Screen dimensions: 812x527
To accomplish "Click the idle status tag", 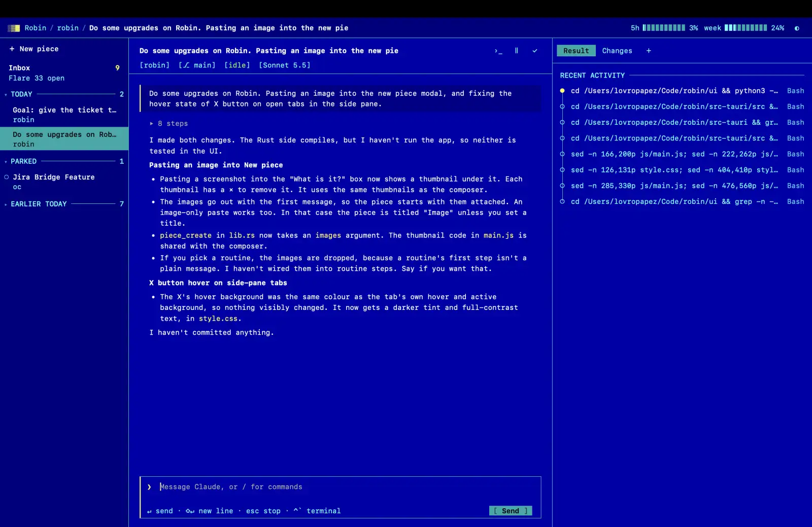I will click(x=238, y=65).
